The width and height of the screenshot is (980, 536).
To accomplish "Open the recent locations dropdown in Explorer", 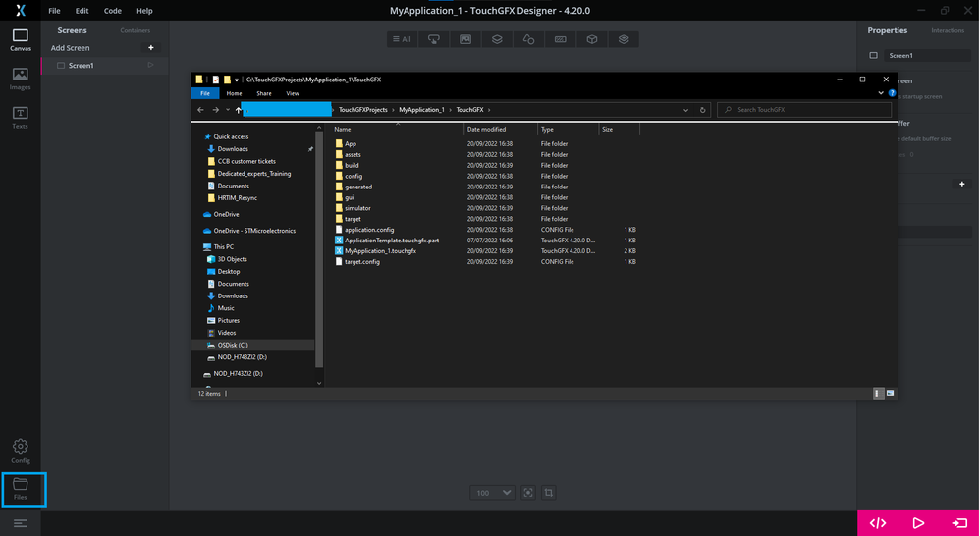I will click(228, 110).
